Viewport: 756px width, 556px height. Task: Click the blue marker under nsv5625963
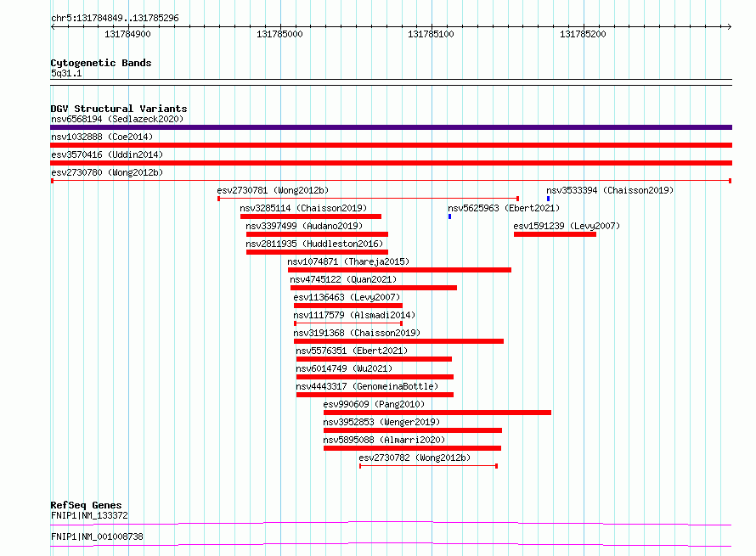tap(450, 216)
